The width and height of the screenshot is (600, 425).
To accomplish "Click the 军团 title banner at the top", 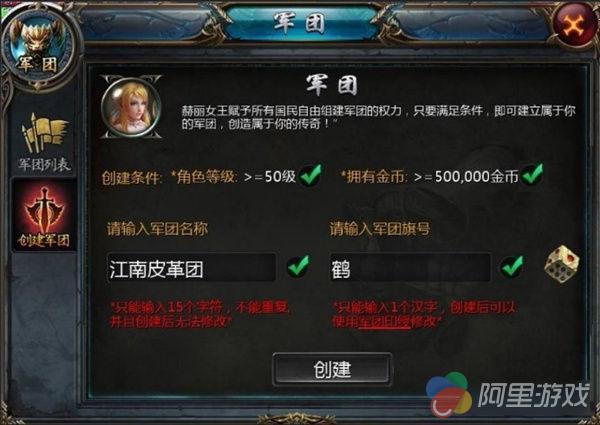I will 300,22.
